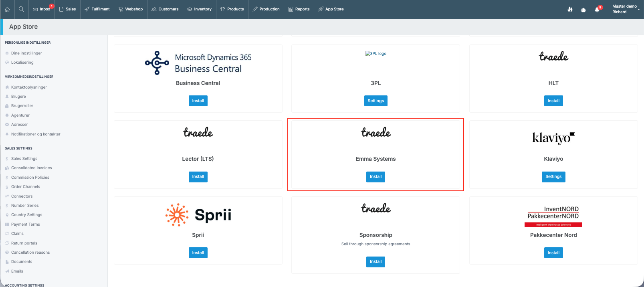The height and width of the screenshot is (287, 644).
Task: Open Brugere in sidebar
Action: (18, 97)
